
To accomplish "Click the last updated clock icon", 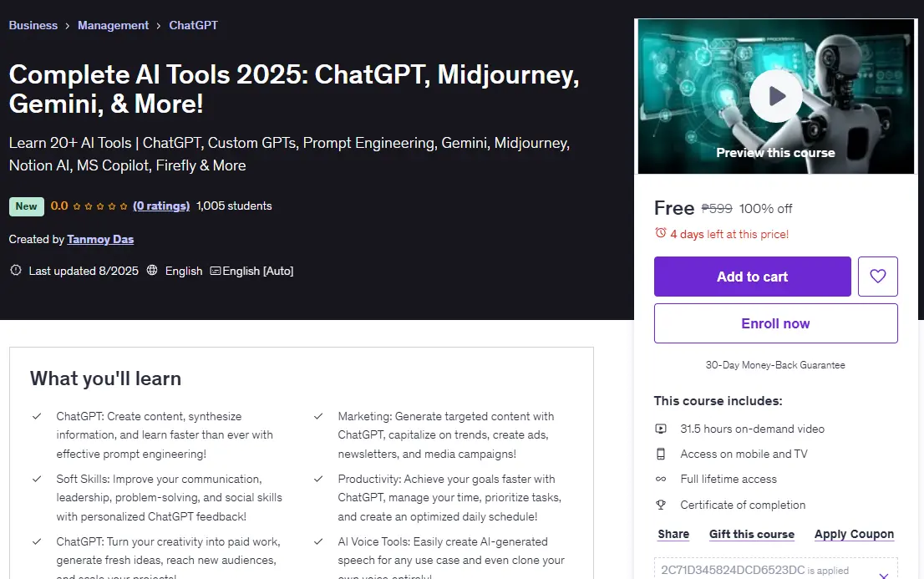I will click(x=16, y=270).
